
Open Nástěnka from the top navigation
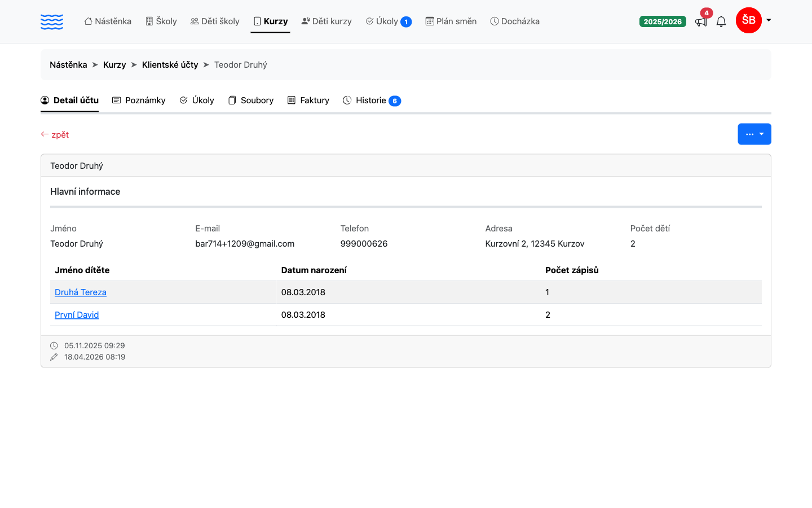point(108,21)
